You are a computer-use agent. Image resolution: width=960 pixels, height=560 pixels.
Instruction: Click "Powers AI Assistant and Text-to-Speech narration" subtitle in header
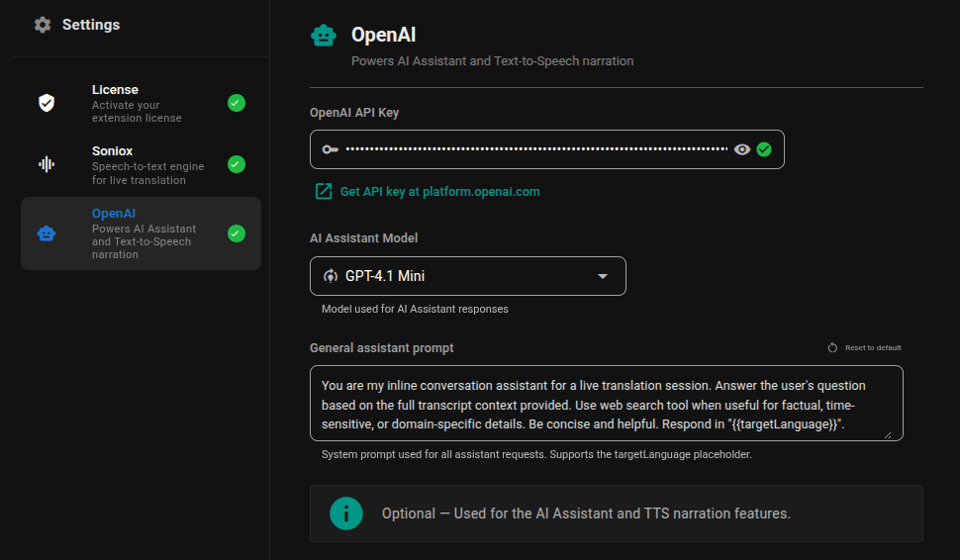492,61
